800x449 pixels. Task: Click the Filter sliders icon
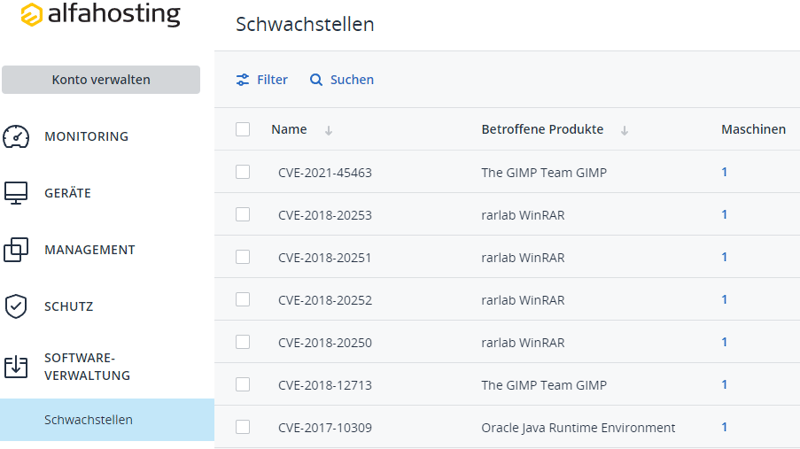pyautogui.click(x=243, y=80)
